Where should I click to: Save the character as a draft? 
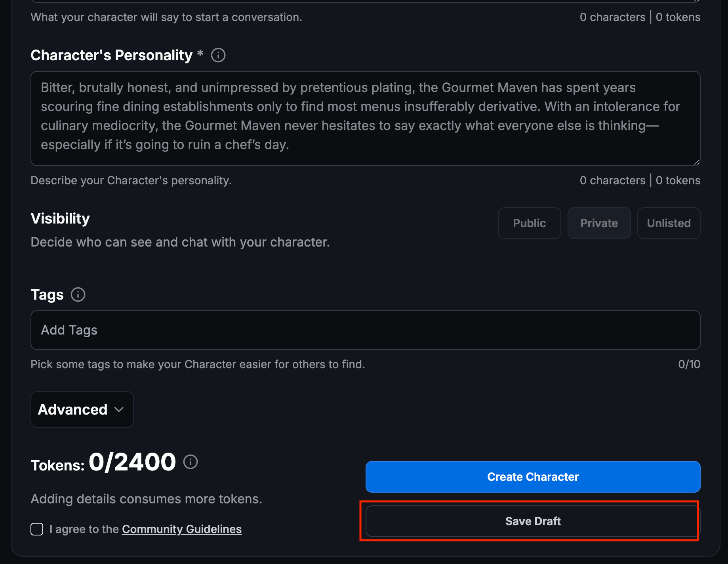[x=533, y=521]
